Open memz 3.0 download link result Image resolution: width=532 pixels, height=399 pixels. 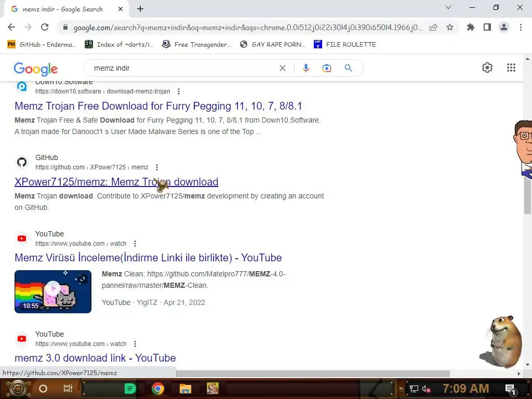pyautogui.click(x=95, y=358)
